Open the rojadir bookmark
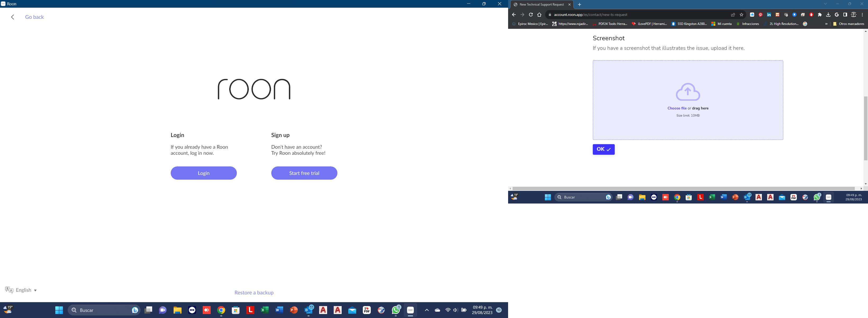 570,24
